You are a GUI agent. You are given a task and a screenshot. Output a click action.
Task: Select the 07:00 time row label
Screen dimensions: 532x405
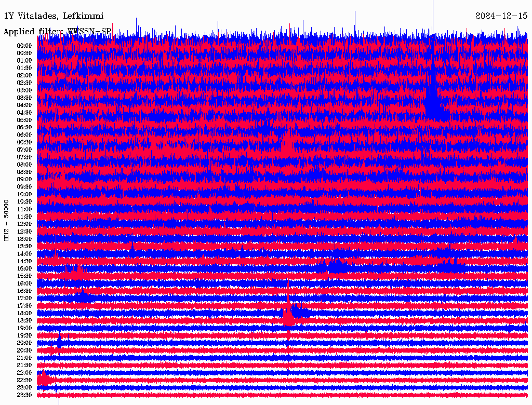point(24,150)
